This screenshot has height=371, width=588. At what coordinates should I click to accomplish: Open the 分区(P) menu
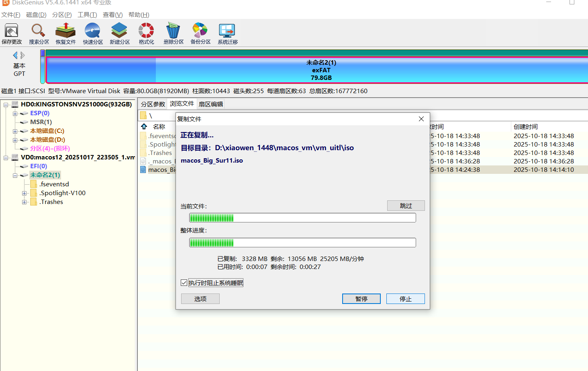tap(62, 15)
